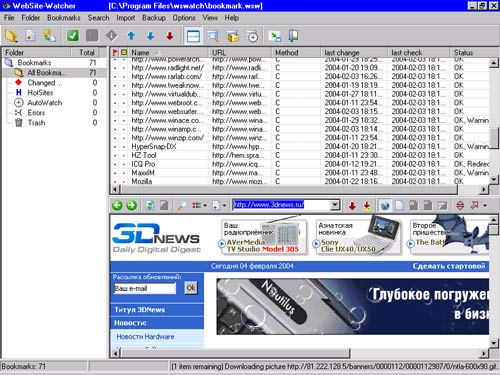
Task: Click the Ok button beside the e-mail field
Action: coord(191,288)
